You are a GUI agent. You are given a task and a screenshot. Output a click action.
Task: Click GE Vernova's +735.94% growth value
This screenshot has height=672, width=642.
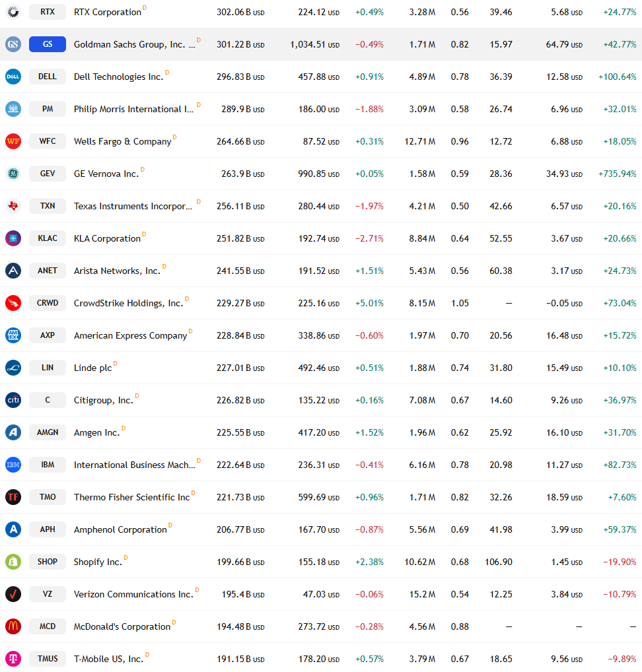[x=618, y=174]
